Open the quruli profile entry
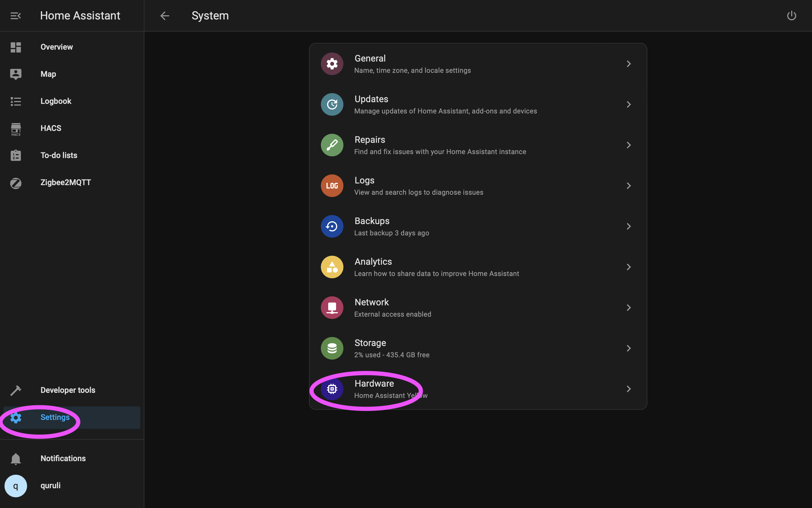This screenshot has height=508, width=812. (x=51, y=486)
